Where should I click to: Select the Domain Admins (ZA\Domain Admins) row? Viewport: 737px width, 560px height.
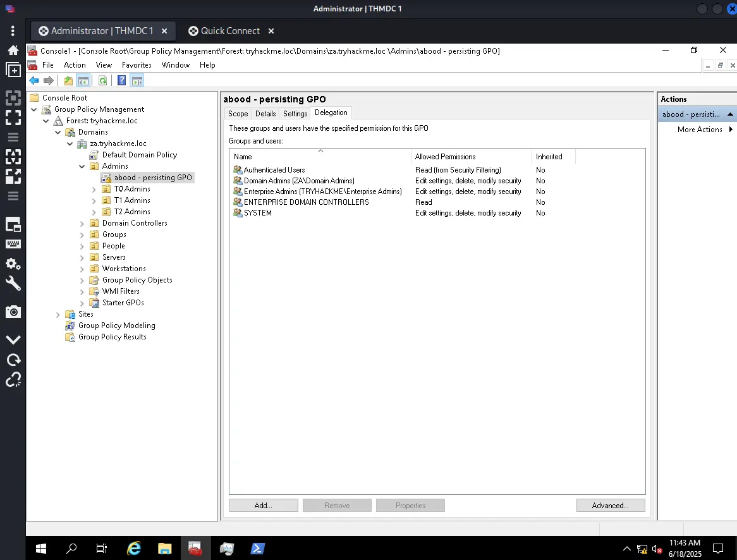coord(437,181)
